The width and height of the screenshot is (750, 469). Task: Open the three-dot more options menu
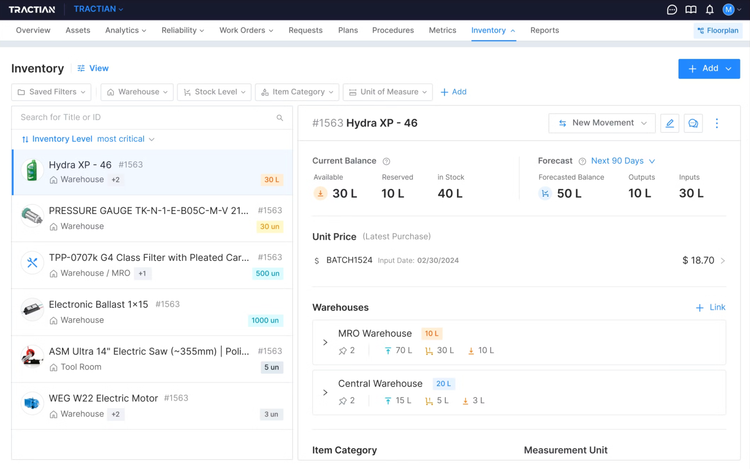coord(717,123)
